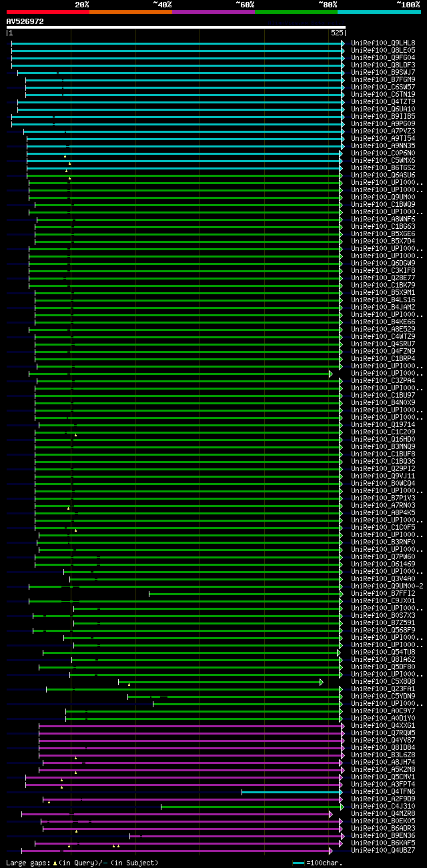Click hit label UniRef100_B3RNF0
This screenshot has width=427, height=868.
(x=383, y=542)
